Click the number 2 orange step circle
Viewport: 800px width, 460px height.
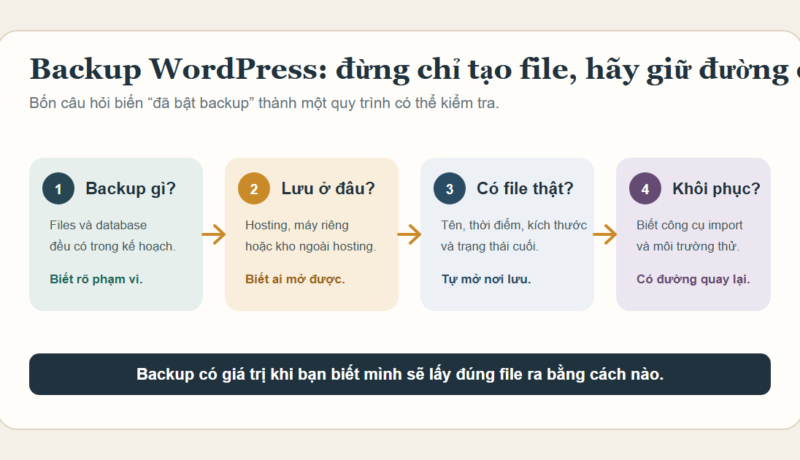[254, 189]
